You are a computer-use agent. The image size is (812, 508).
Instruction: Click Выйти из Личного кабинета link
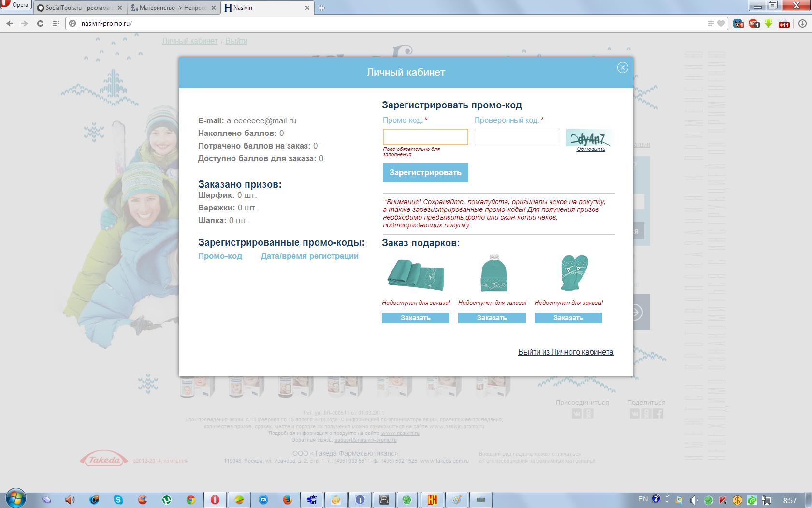coord(565,352)
